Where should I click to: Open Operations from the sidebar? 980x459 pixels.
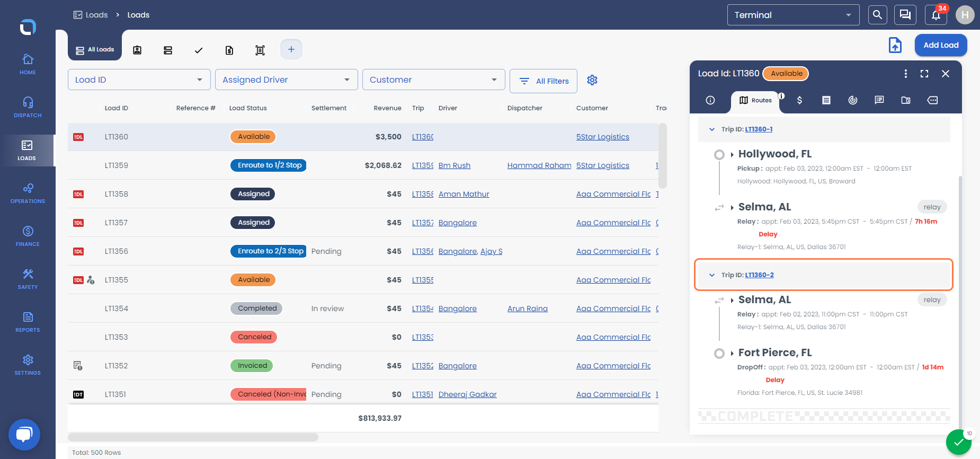coord(28,193)
